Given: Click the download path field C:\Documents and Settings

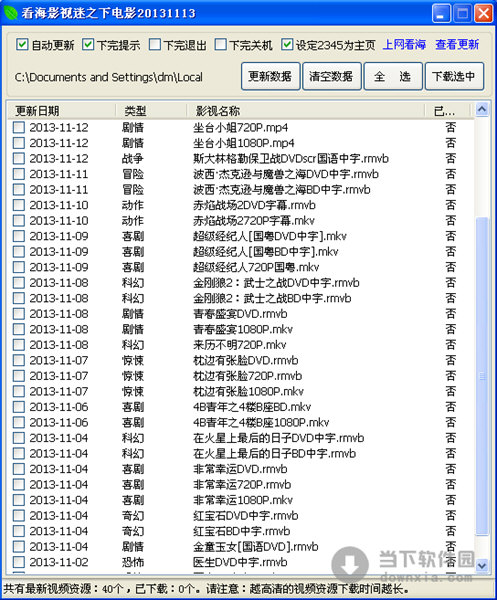Looking at the screenshot, I should pyautogui.click(x=109, y=77).
